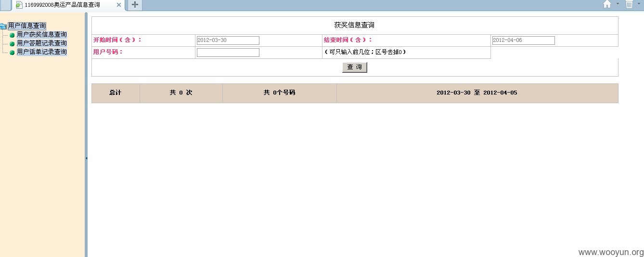The width and height of the screenshot is (644, 257).
Task: Click the page favicon on the tab
Action: [19, 5]
